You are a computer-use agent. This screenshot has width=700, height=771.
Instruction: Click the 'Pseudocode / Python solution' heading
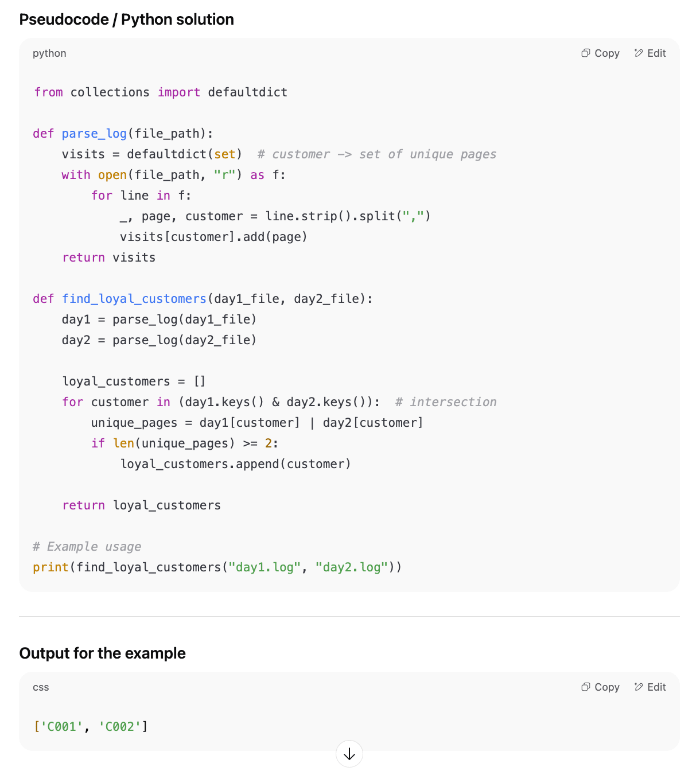[x=127, y=20]
